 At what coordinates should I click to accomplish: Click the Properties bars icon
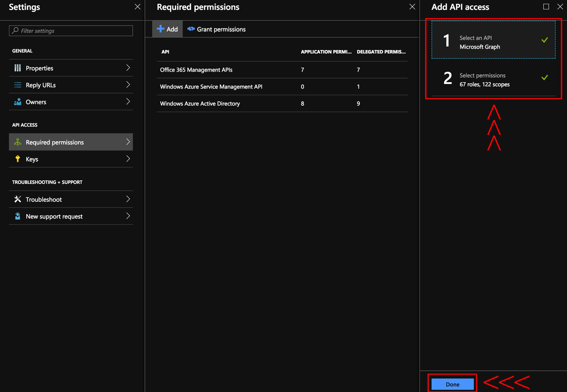click(18, 68)
